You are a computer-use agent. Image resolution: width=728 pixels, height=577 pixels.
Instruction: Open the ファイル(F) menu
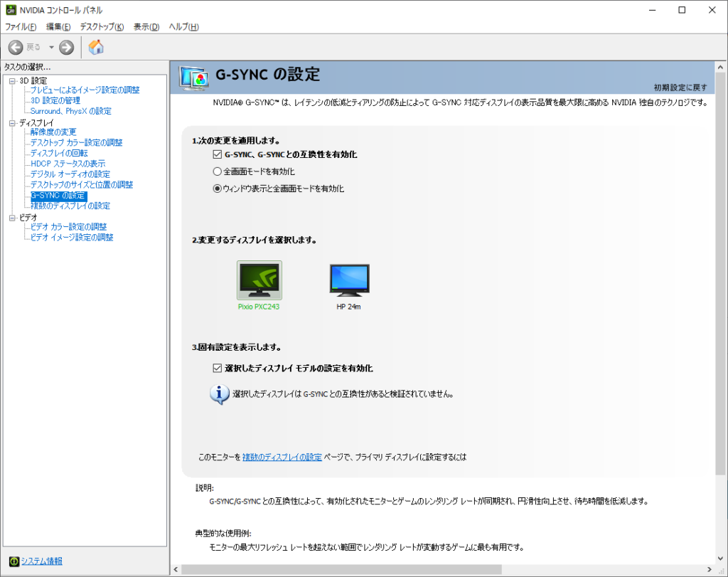[x=21, y=27]
